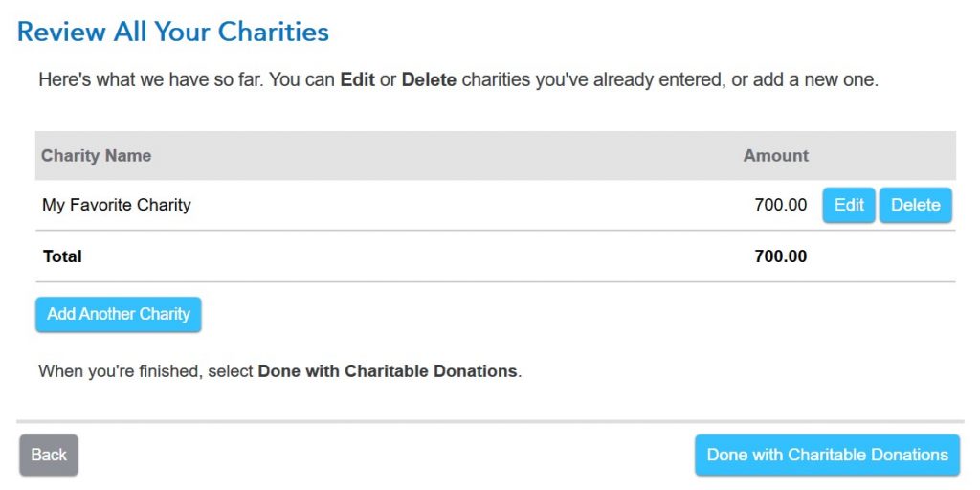The height and width of the screenshot is (490, 980).
Task: Click the Amount column header
Action: pyautogui.click(x=775, y=156)
